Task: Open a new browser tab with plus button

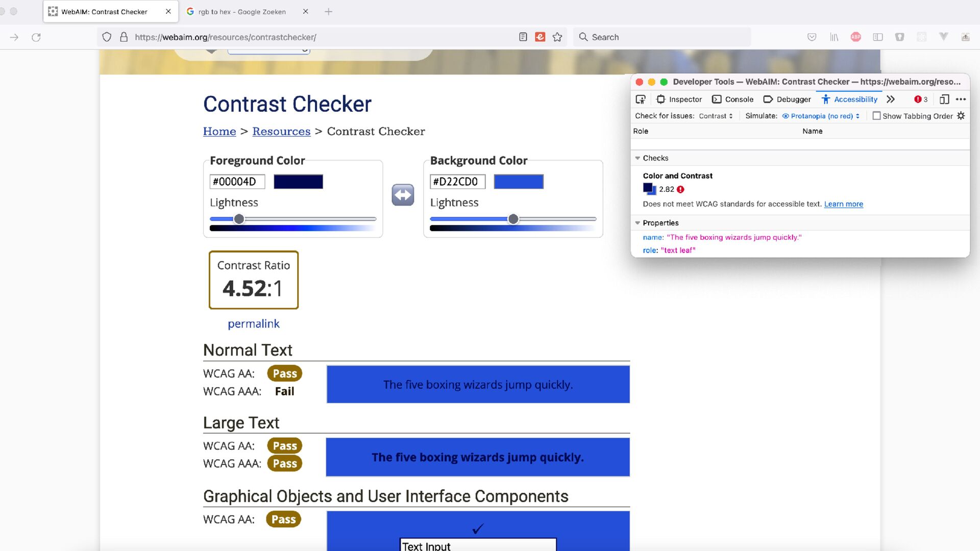Action: tap(329, 11)
